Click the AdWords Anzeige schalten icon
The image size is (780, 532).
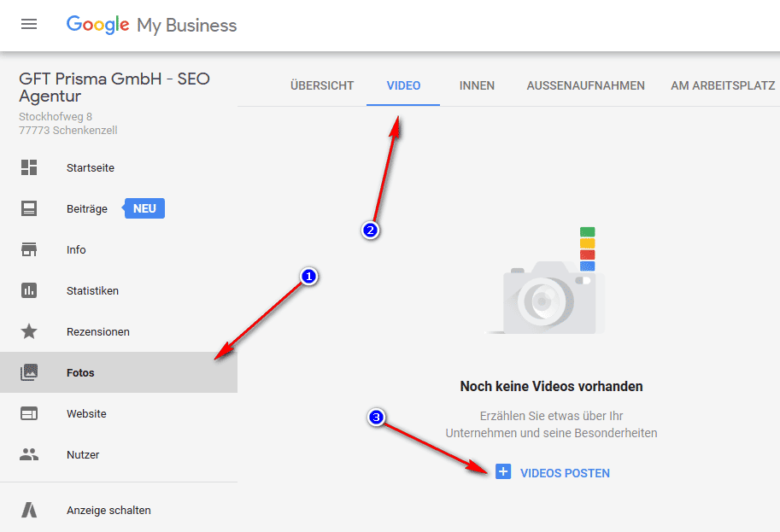pyautogui.click(x=29, y=510)
